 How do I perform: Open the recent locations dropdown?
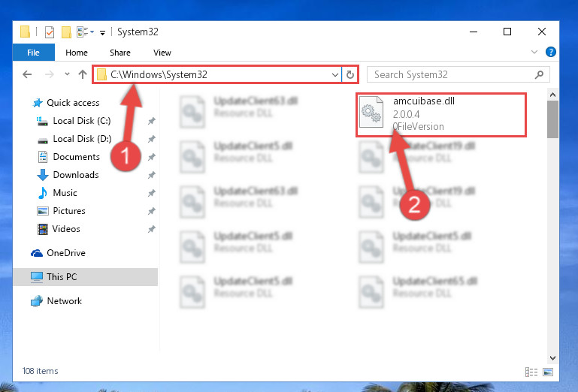tap(67, 74)
